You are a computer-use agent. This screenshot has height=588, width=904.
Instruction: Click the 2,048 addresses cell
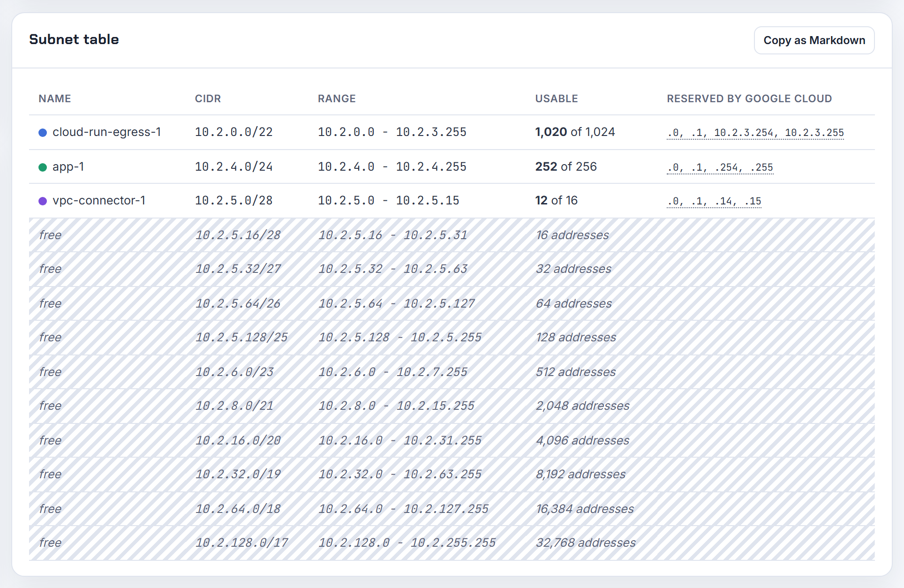(x=582, y=406)
